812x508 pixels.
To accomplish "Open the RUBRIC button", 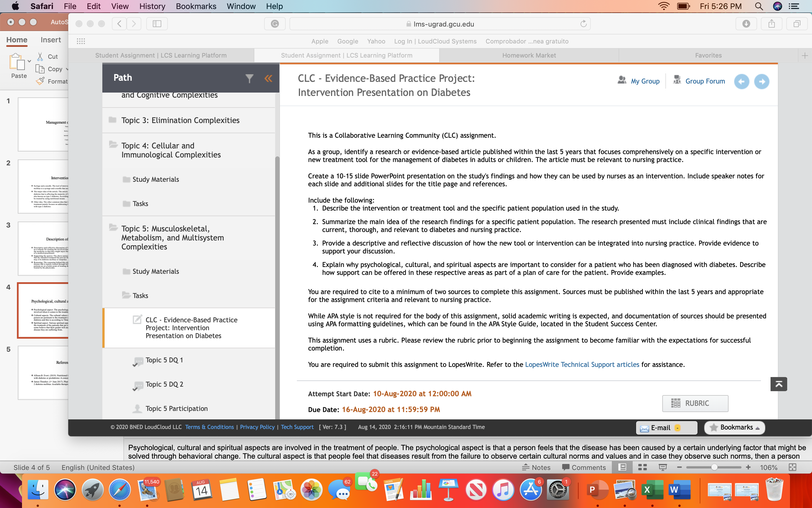I will tap(695, 403).
